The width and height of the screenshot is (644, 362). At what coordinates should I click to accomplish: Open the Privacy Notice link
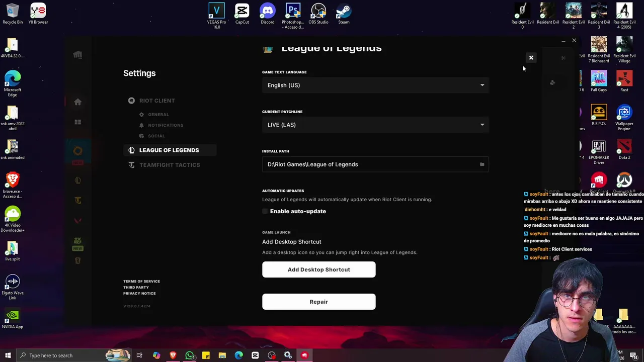click(x=139, y=294)
